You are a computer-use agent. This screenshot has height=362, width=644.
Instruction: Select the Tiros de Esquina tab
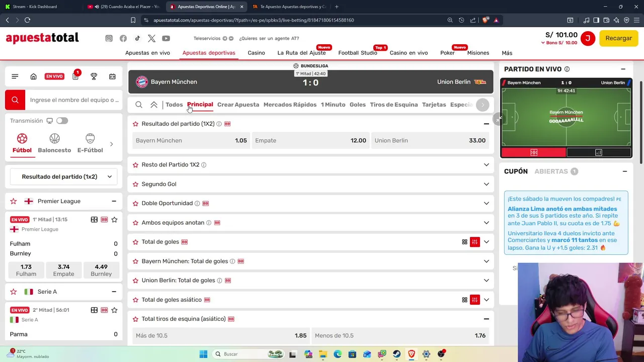point(394,105)
